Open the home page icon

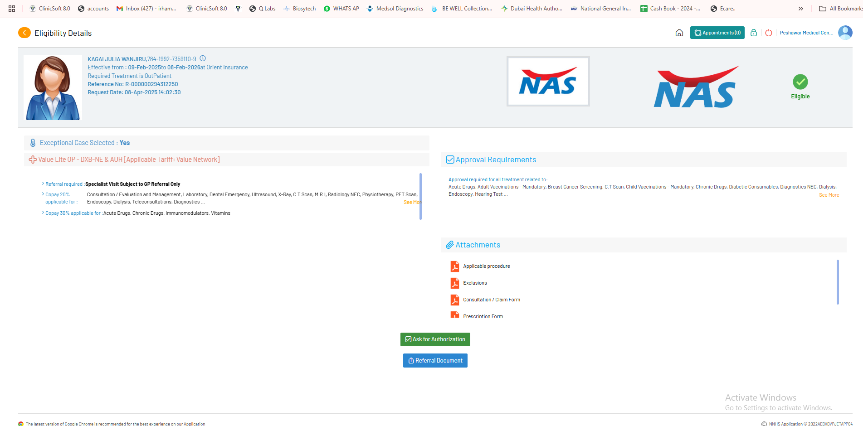coord(679,33)
